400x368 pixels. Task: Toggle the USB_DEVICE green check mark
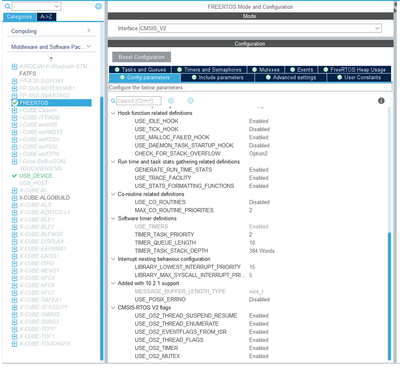[x=14, y=176]
